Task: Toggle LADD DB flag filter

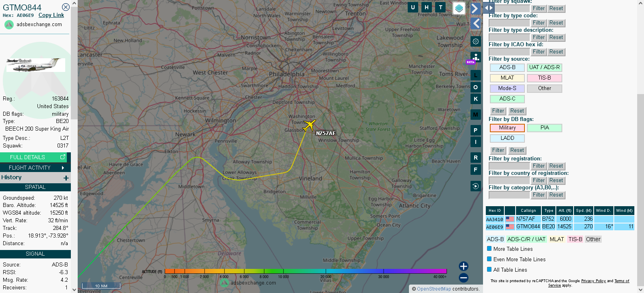Action: [507, 138]
